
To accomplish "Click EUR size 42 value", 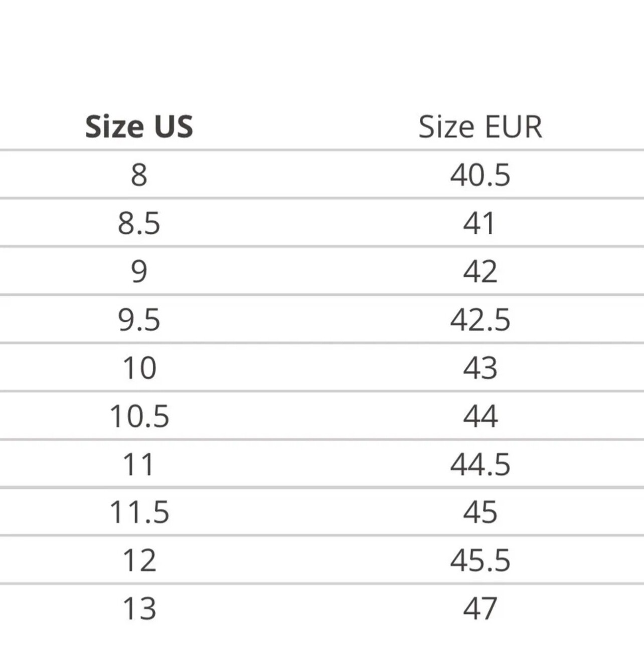I will (x=480, y=272).
